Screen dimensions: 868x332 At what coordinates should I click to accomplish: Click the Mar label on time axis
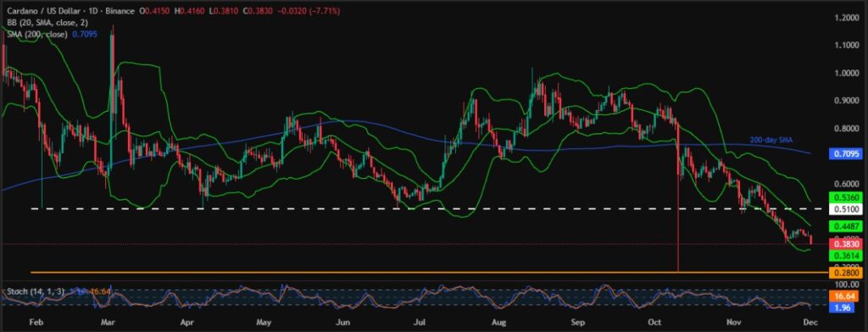108,322
